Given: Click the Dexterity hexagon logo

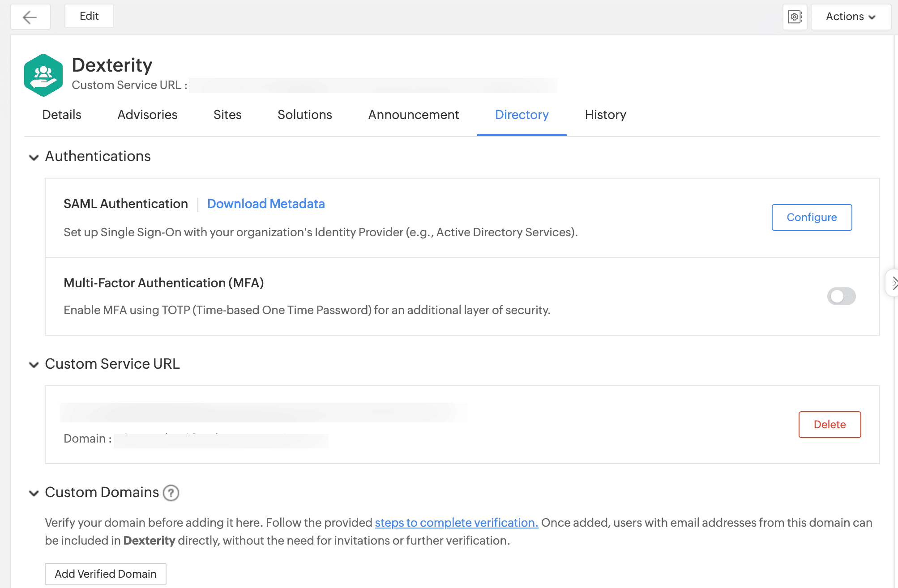Looking at the screenshot, I should [x=43, y=75].
